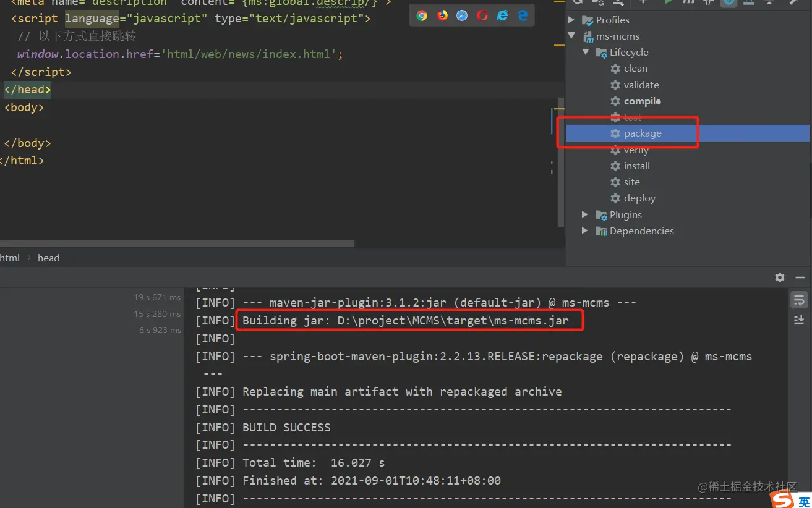
Task: Click the 15 s 280 ms run entry
Action: tap(157, 314)
